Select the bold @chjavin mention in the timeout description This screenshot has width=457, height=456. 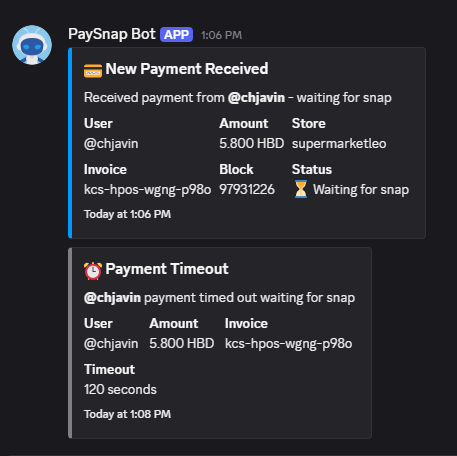112,298
